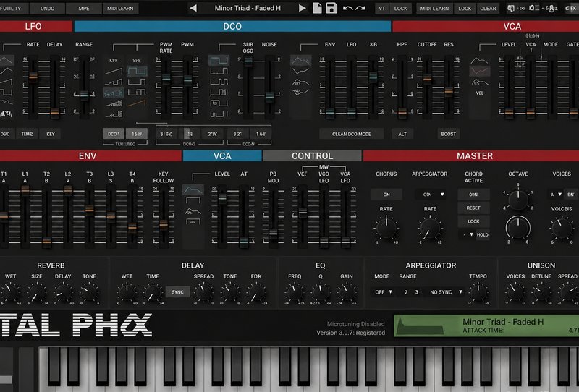Advance to the next preset with right arrow
The image size is (579, 392).
point(302,8)
